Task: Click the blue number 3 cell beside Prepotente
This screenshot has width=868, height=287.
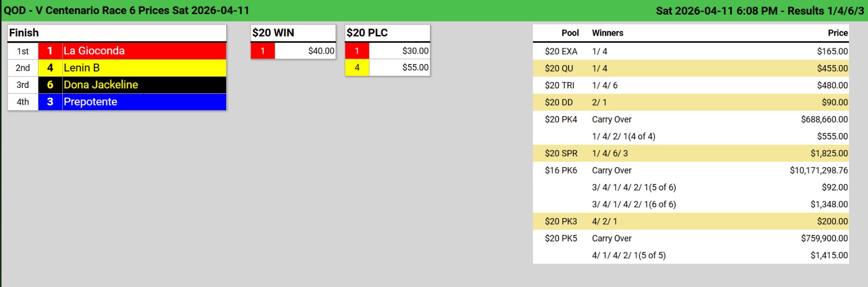Action: [50, 101]
